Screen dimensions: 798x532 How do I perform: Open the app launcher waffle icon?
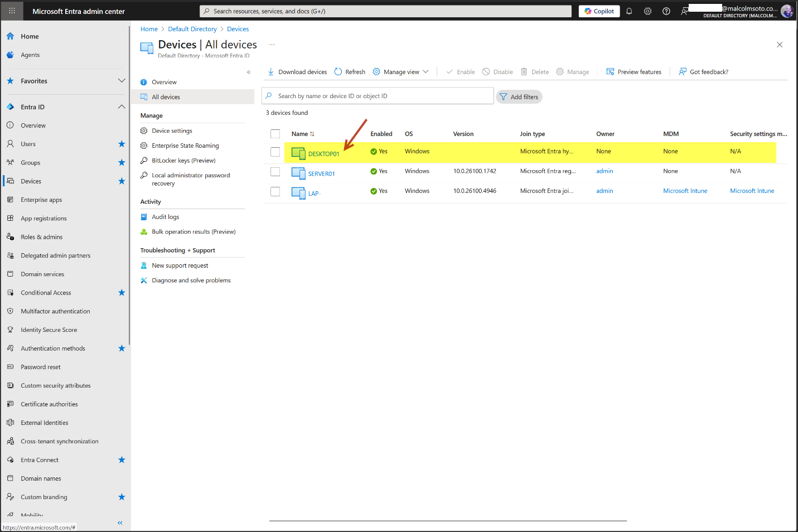click(12, 11)
